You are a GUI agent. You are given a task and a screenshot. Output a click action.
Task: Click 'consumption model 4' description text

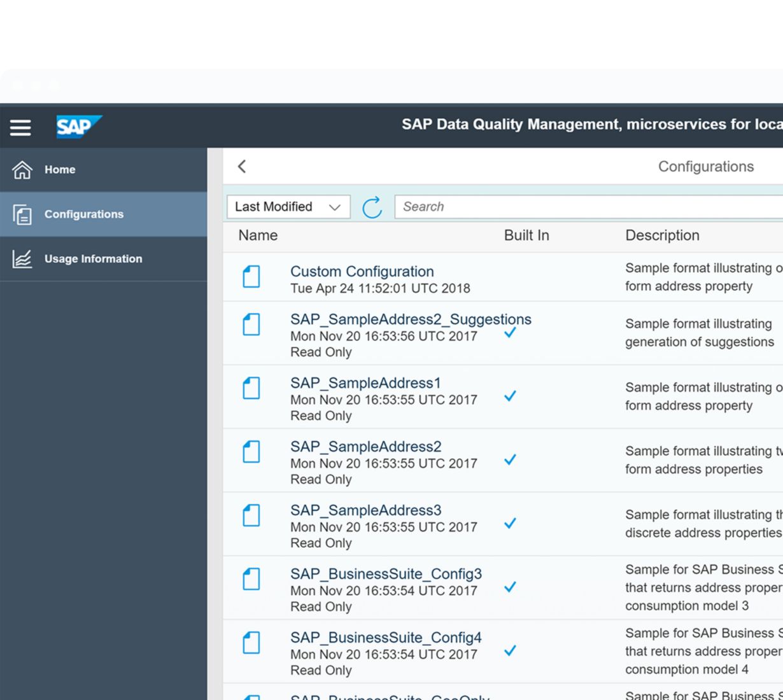tap(687, 669)
